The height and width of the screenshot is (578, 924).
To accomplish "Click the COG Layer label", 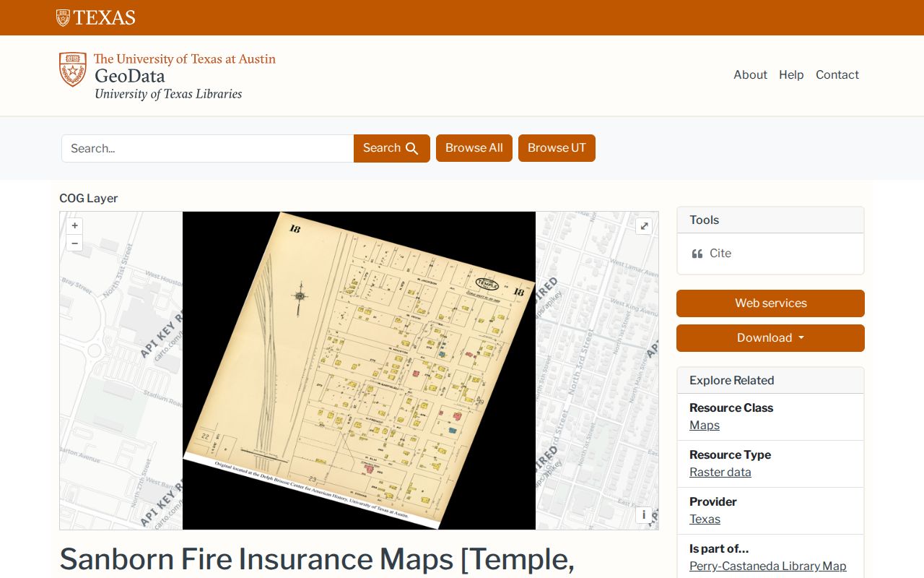I will [89, 199].
